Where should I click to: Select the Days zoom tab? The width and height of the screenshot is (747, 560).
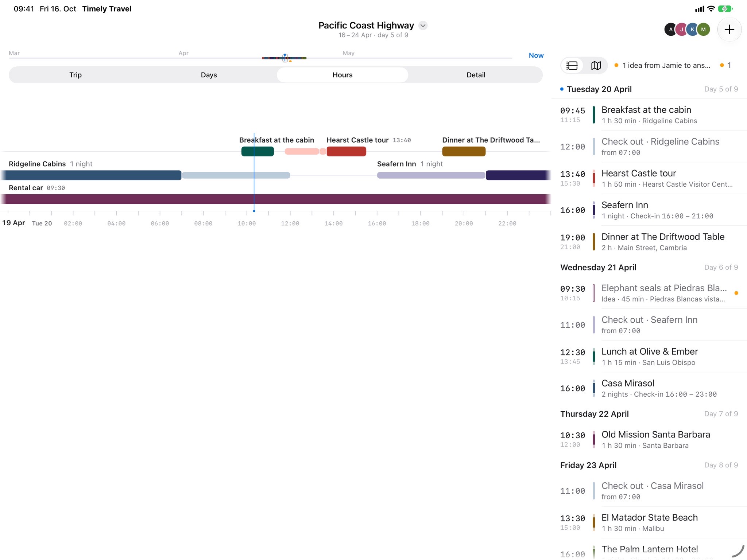point(209,75)
